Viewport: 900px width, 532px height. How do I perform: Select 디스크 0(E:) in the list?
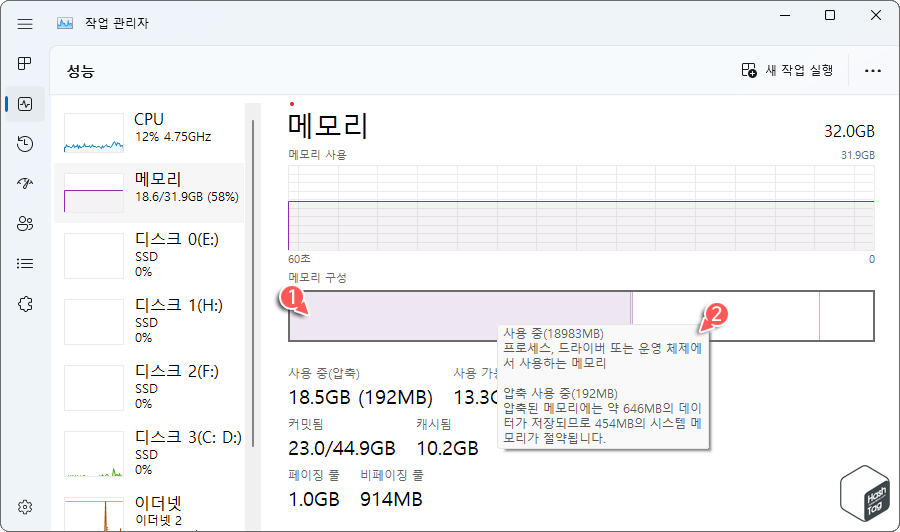pyautogui.click(x=149, y=255)
